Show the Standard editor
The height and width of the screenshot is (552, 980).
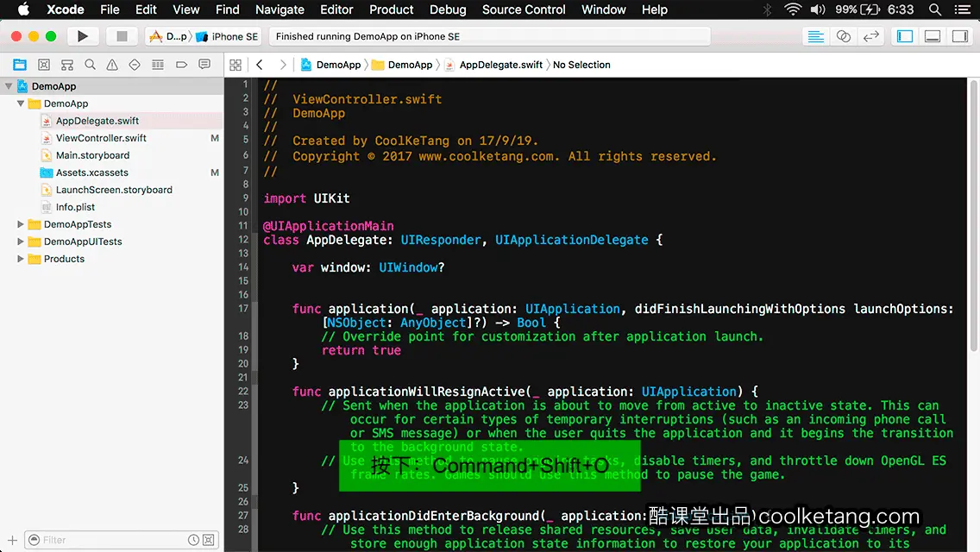[815, 36]
